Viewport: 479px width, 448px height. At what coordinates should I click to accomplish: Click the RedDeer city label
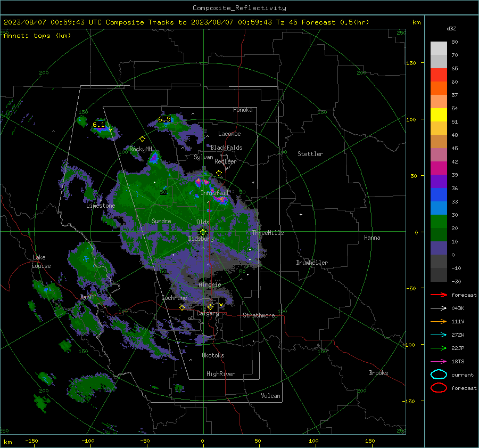pyautogui.click(x=226, y=161)
